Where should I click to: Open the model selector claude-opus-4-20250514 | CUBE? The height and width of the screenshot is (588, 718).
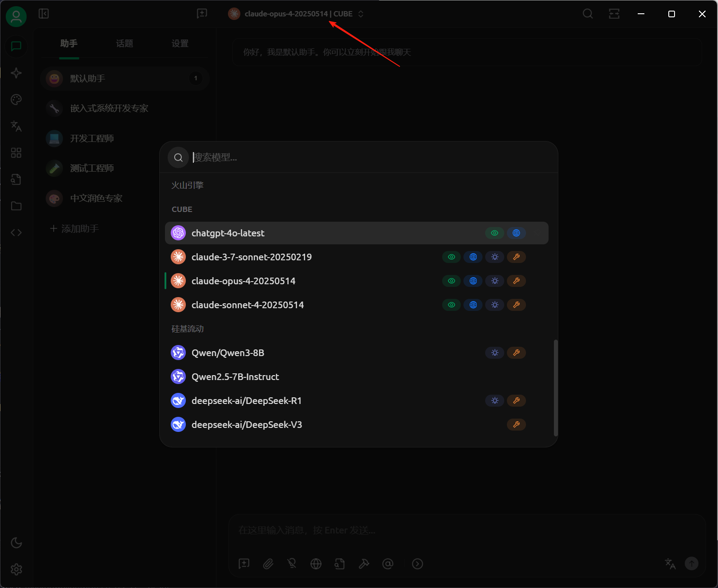(x=296, y=14)
